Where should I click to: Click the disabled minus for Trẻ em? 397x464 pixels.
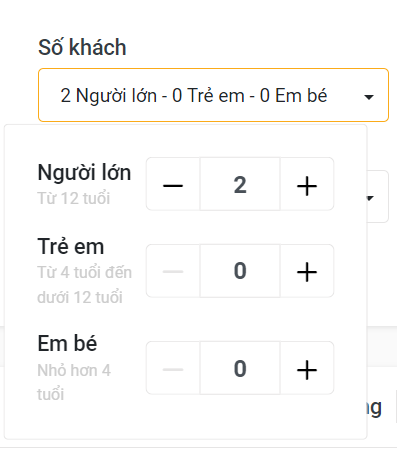(173, 271)
